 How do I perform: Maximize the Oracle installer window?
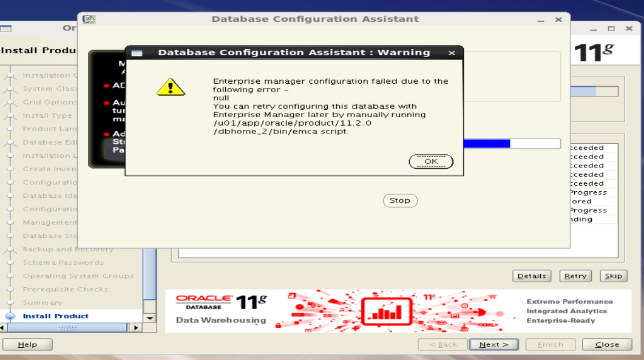point(611,29)
